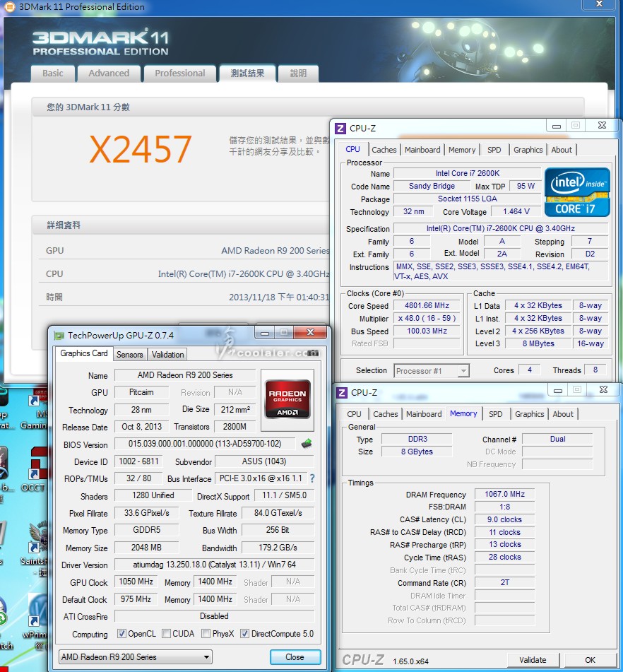Toggle the DirectCompute 5.0 checkbox
Viewport: 623px width, 672px height.
click(x=244, y=633)
